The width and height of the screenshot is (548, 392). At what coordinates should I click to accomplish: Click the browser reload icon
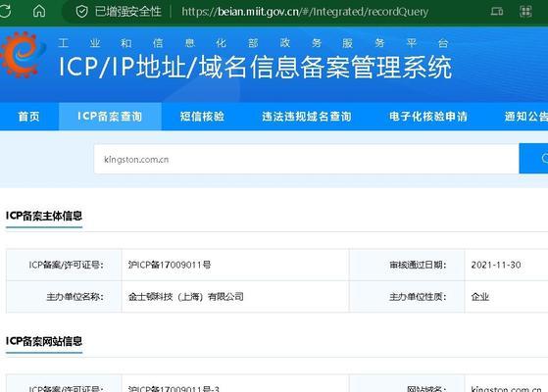click(4, 11)
